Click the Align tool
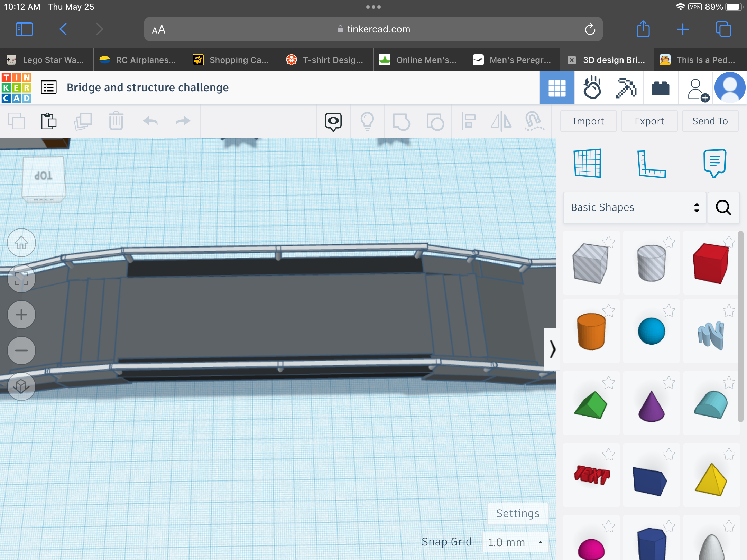 tap(469, 121)
